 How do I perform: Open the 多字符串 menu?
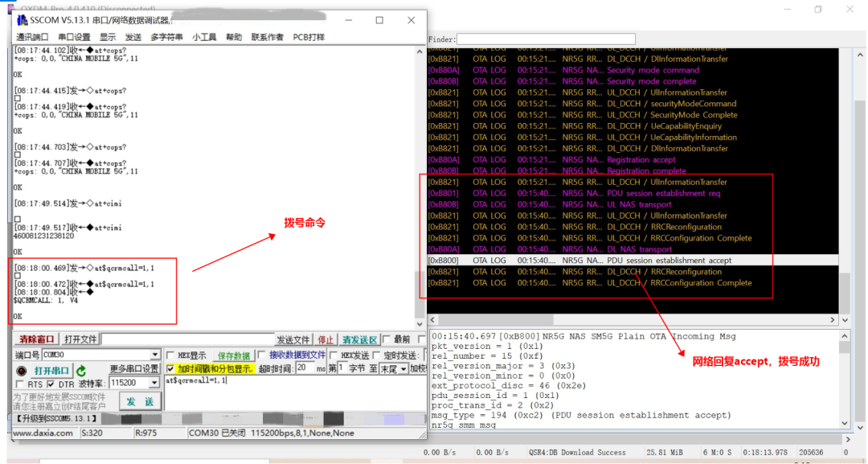pyautogui.click(x=166, y=37)
